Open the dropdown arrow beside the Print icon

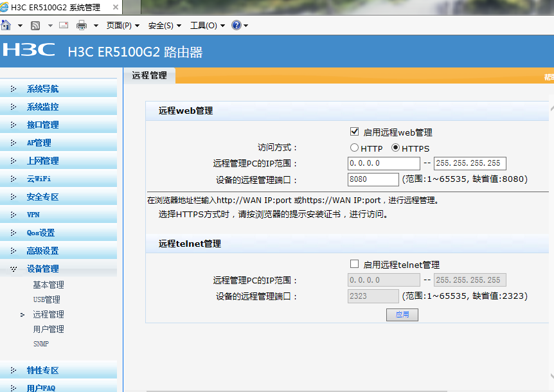[96, 26]
